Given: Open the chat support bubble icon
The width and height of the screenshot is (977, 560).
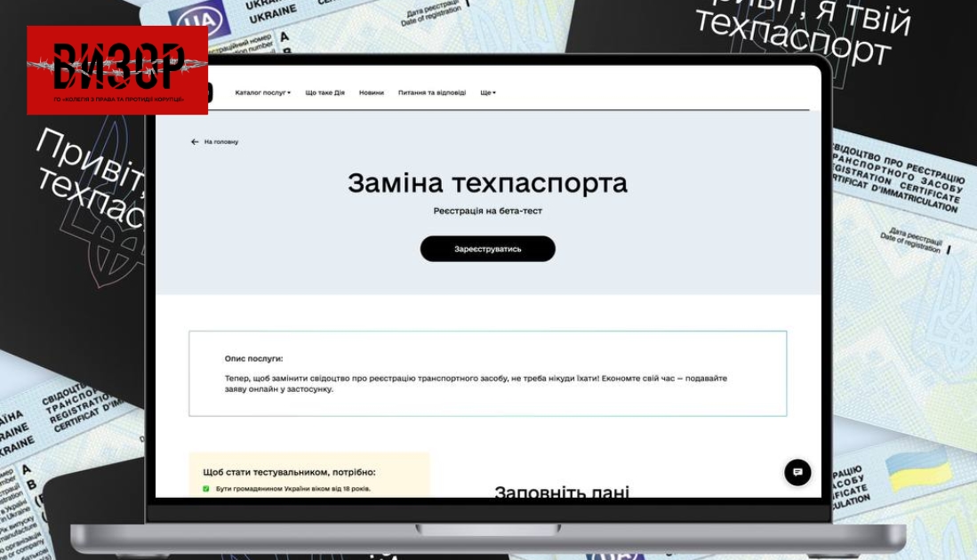Looking at the screenshot, I should [797, 472].
